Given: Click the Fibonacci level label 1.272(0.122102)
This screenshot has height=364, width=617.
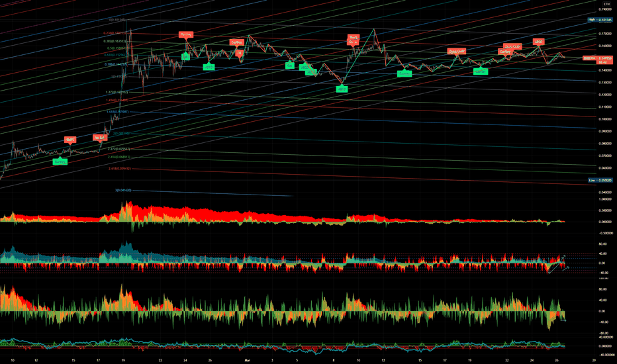Looking at the screenshot, I should pos(117,92).
